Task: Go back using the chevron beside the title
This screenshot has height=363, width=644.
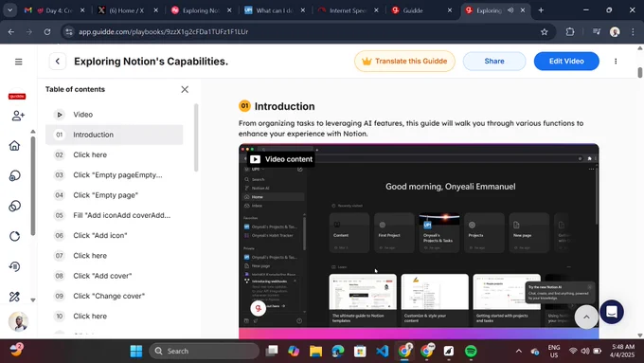Action: coord(58,62)
